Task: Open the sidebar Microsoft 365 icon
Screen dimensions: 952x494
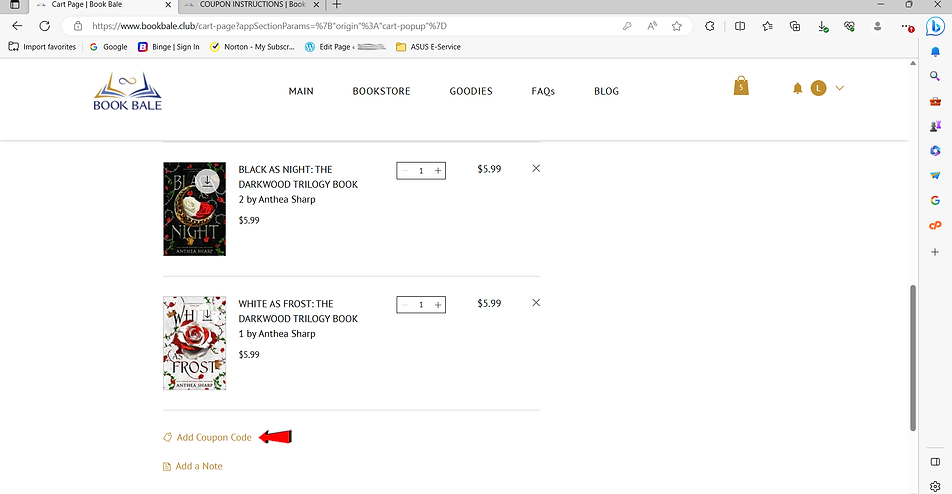Action: [935, 151]
